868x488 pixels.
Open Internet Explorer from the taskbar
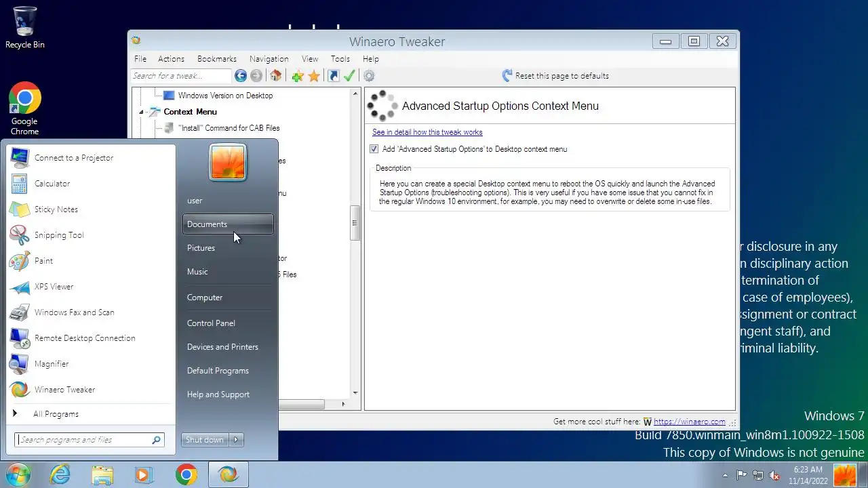tap(60, 475)
